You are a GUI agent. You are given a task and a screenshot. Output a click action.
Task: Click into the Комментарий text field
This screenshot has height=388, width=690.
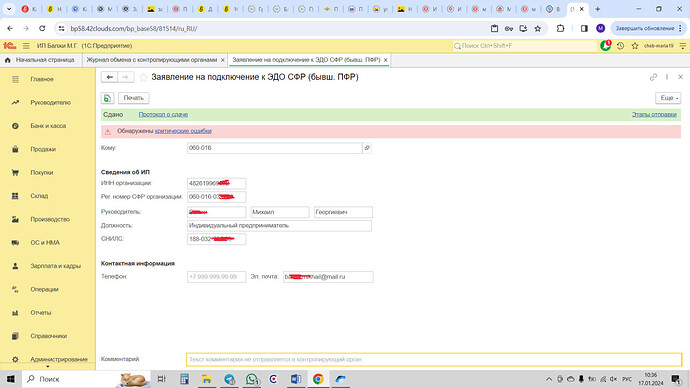click(x=434, y=359)
